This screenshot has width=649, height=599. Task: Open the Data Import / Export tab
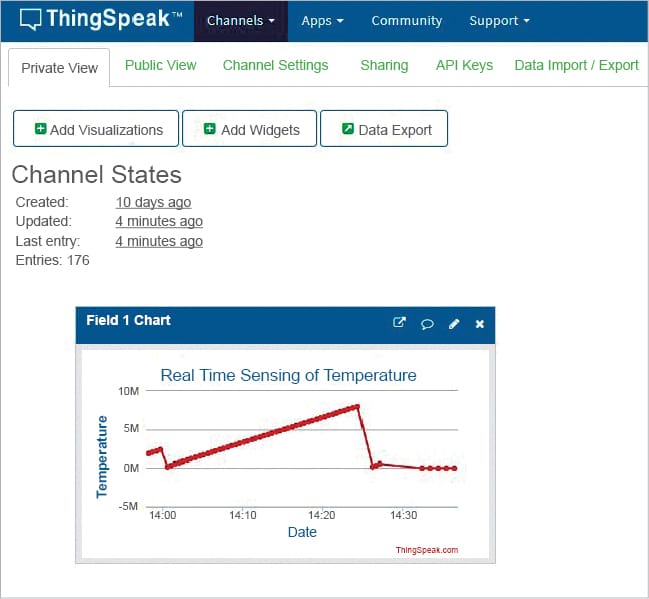pos(576,65)
